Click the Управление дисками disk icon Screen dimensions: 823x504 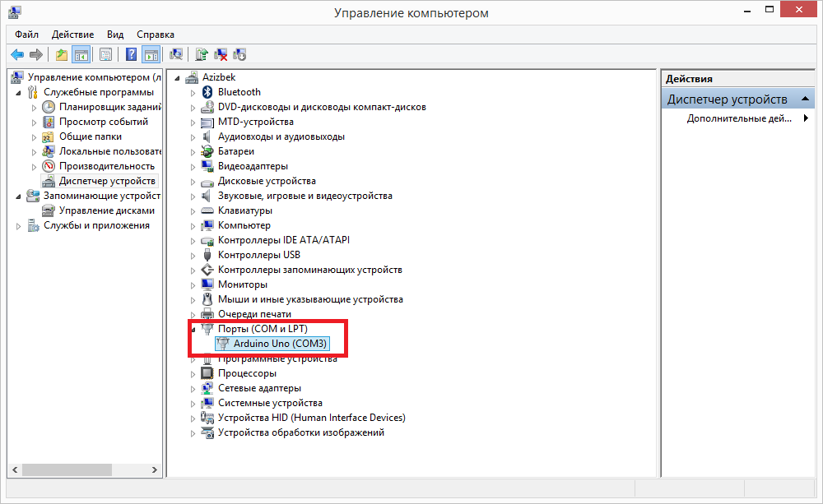(x=49, y=210)
